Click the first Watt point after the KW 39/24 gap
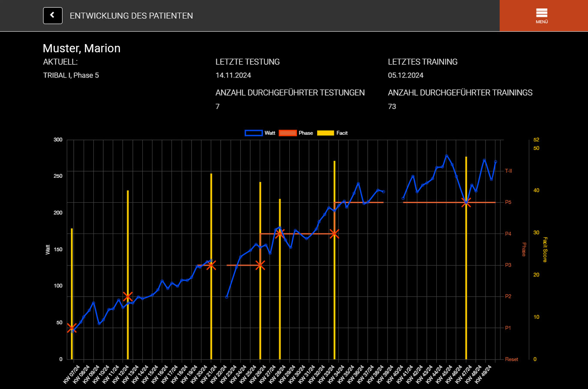This screenshot has height=389, width=588. [x=403, y=198]
